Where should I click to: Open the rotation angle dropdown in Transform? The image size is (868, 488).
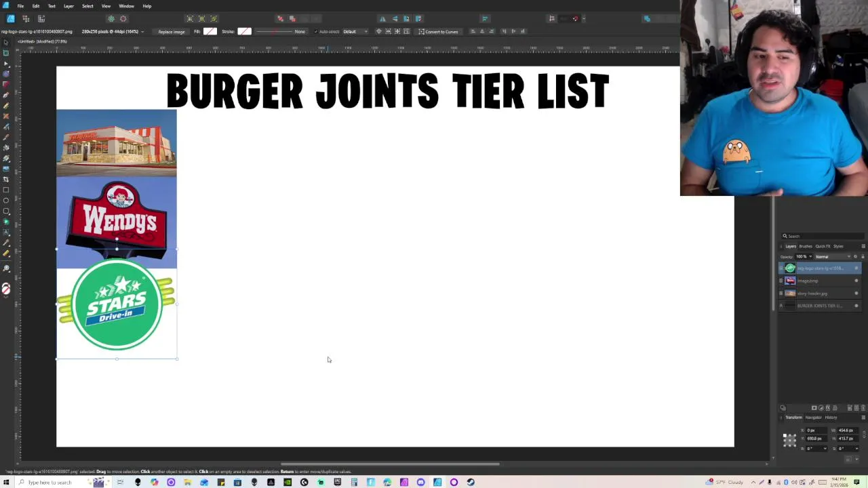point(825,448)
